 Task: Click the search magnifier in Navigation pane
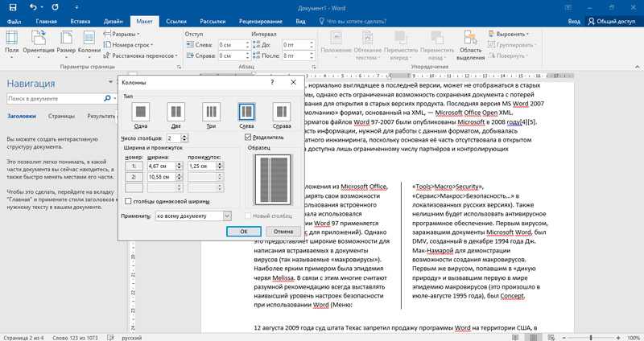coord(107,98)
